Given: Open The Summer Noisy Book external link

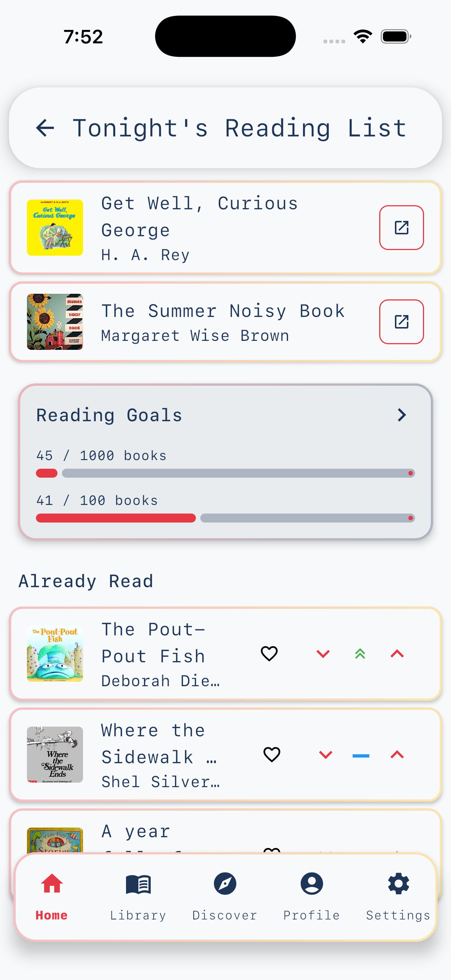Looking at the screenshot, I should [401, 322].
